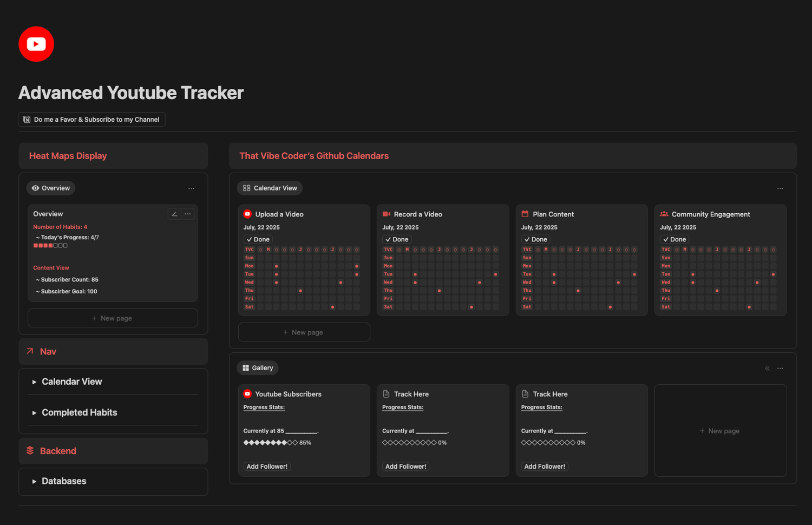Viewport: 812px width, 525px height.
Task: Select the Gallery view tab
Action: [258, 368]
